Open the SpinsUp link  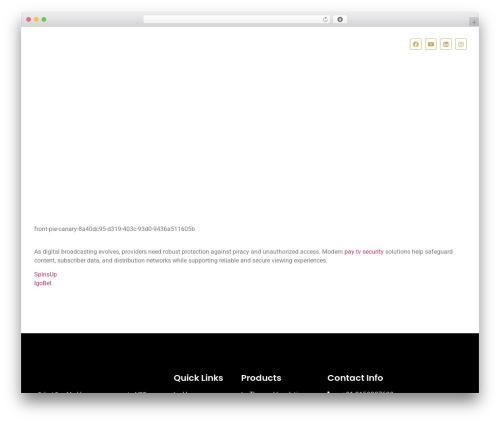[x=45, y=274]
